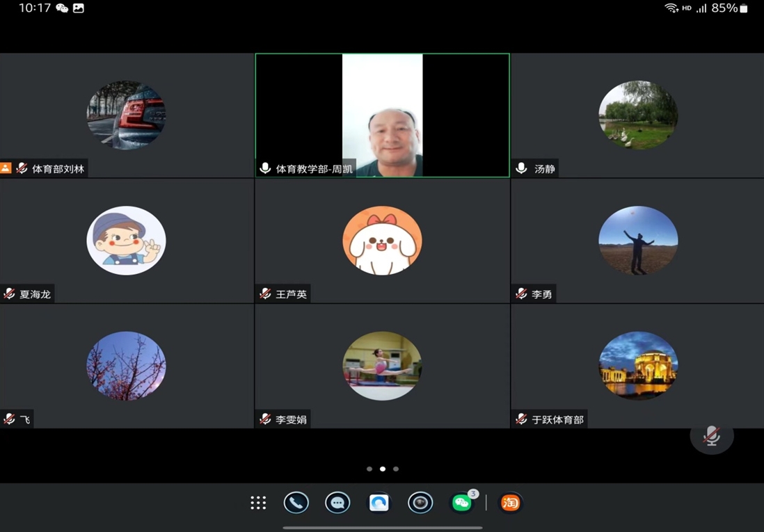
Task: Tap the cellular signal bars icon
Action: coord(701,8)
